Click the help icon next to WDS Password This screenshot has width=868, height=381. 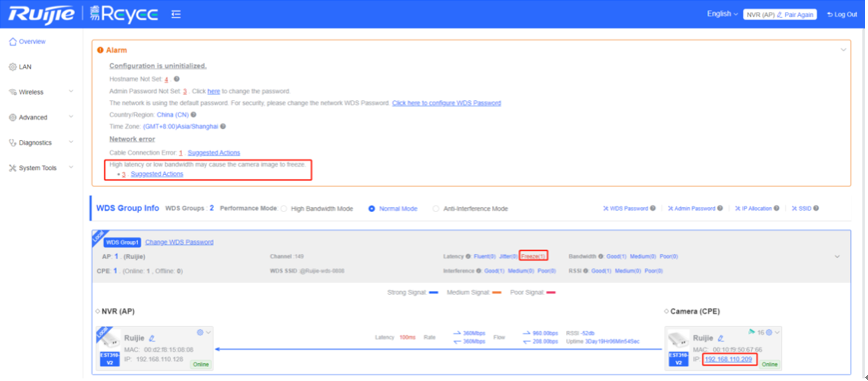click(x=653, y=209)
